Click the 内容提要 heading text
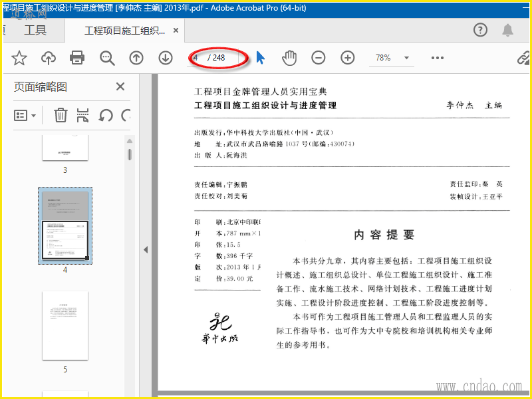 point(384,235)
